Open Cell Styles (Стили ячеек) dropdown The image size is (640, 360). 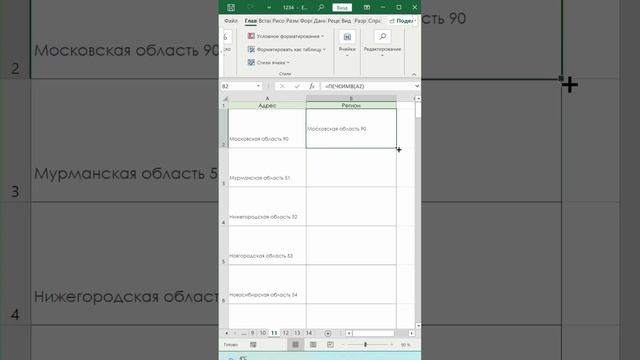coord(269,62)
